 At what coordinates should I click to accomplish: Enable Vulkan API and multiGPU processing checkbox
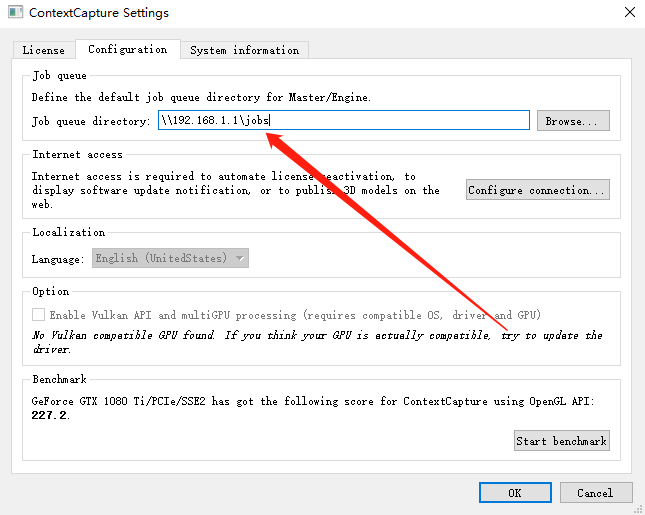point(39,315)
